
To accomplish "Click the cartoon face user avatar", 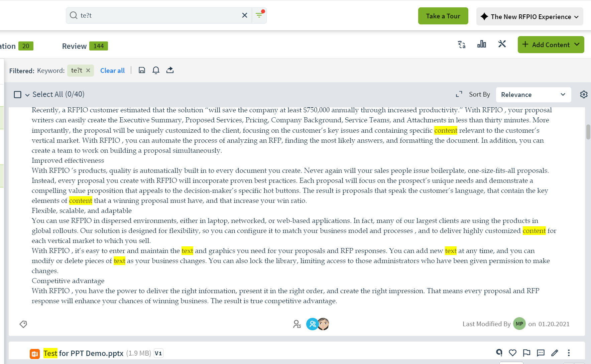I will [324, 324].
